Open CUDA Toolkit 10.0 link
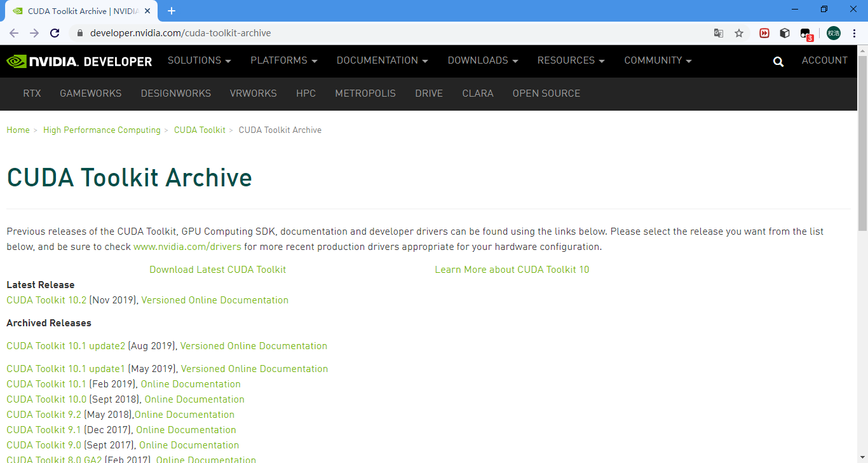This screenshot has width=868, height=463. point(46,399)
